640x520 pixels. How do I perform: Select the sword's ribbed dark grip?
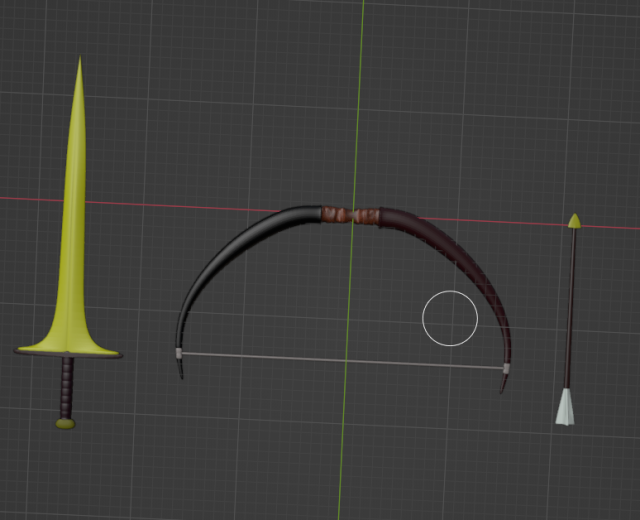tap(67, 388)
